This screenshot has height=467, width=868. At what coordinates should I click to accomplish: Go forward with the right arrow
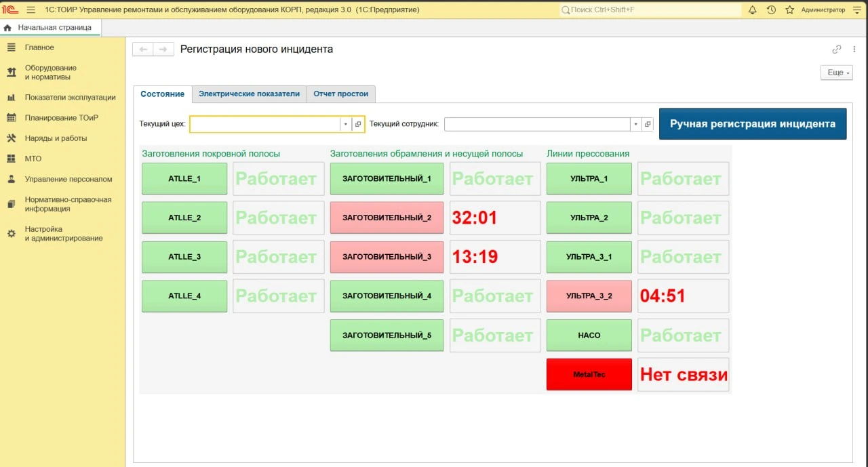pos(163,49)
